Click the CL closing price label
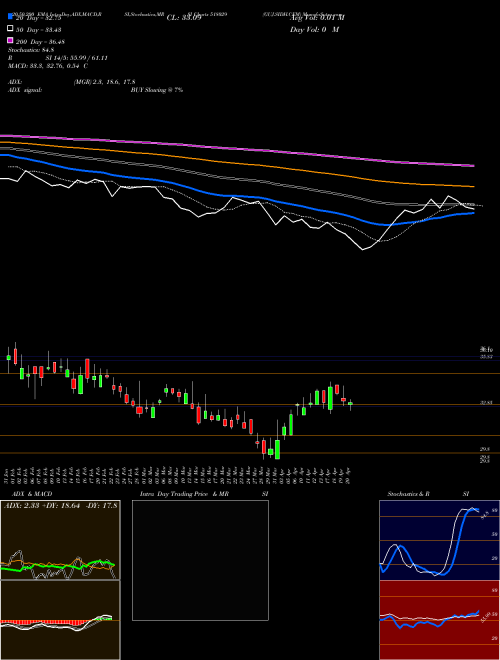Image resolution: width=500 pixels, height=660 pixels. [x=184, y=18]
